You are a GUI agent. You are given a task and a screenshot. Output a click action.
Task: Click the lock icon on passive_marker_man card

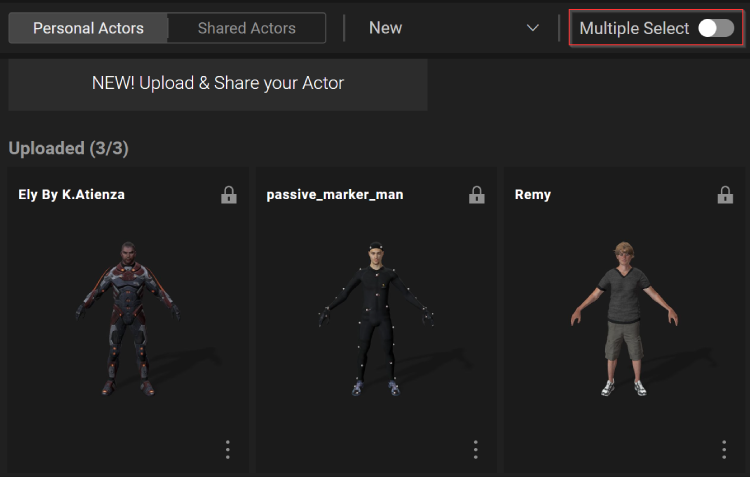point(477,195)
